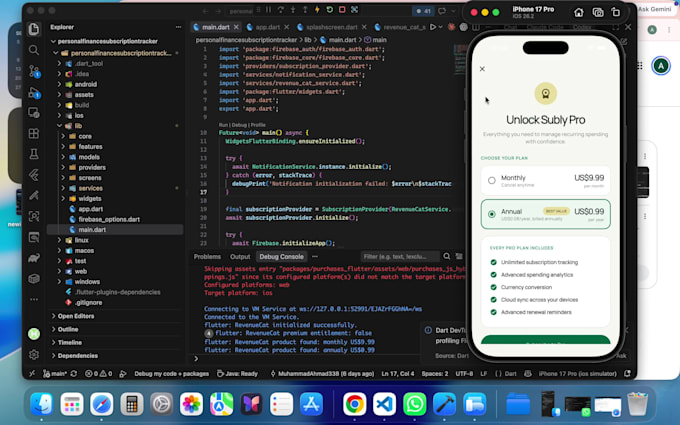Select the Annual plan radio button
The height and width of the screenshot is (425, 680).
coord(491,214)
